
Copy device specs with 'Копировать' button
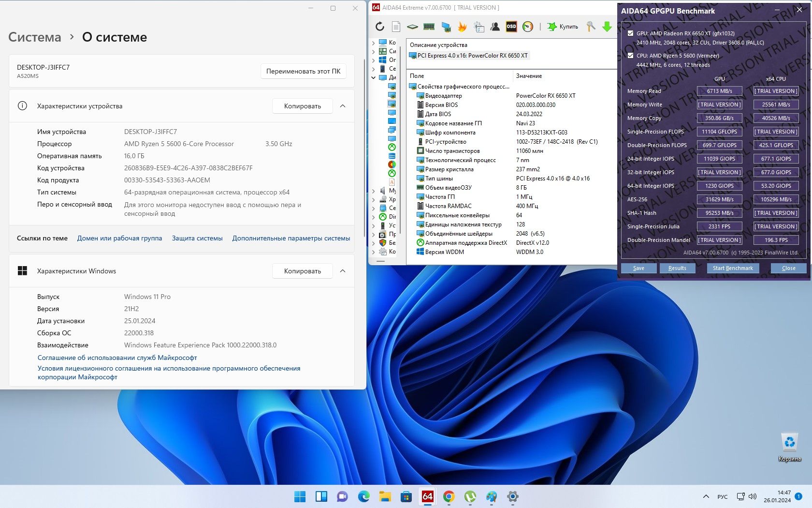[x=303, y=106]
